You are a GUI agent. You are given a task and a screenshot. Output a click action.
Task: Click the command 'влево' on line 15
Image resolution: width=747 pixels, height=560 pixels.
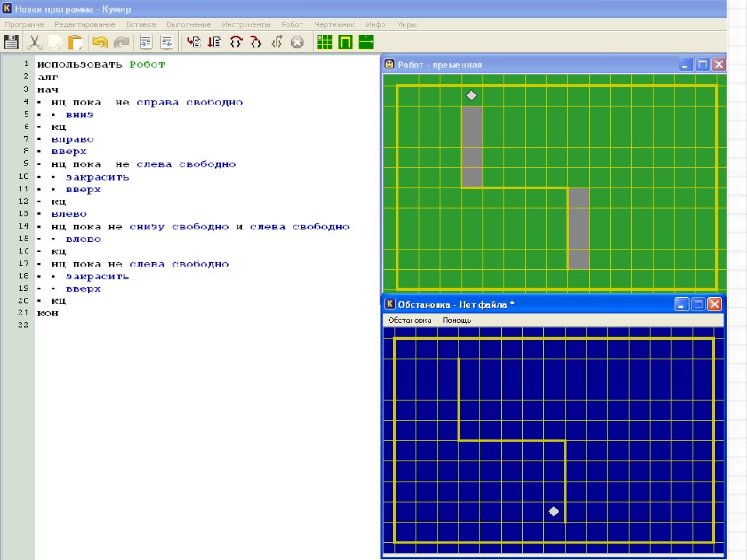tap(83, 239)
